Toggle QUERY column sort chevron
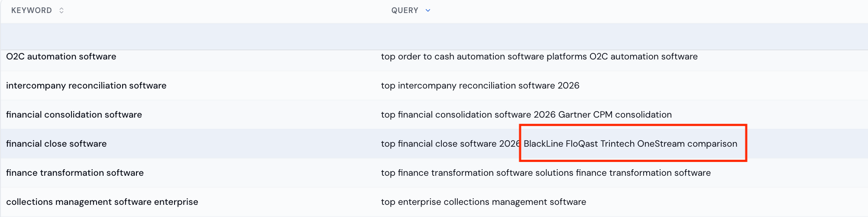Viewport: 868px width, 217px height. (428, 10)
